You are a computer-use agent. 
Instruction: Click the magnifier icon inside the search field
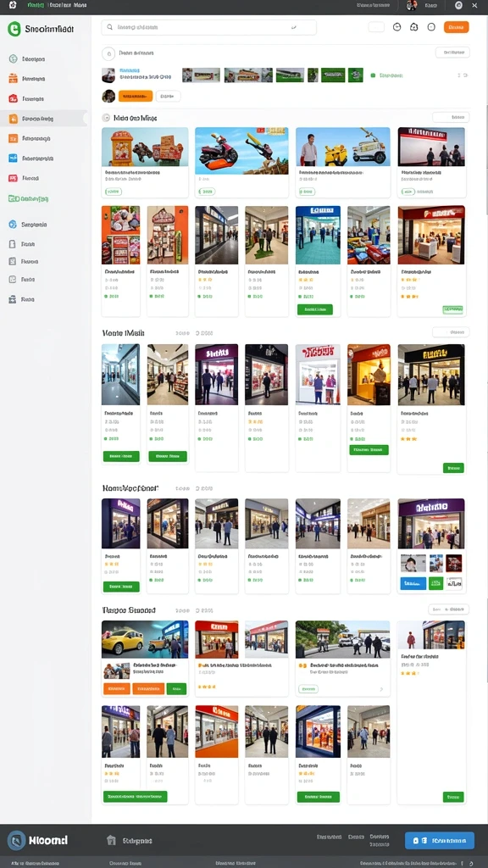click(109, 26)
